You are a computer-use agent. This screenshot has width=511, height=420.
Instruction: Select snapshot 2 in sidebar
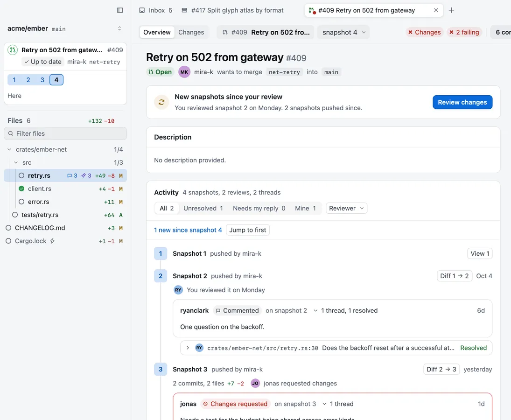click(28, 80)
